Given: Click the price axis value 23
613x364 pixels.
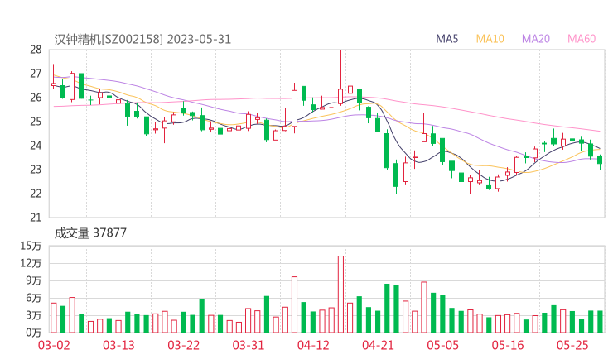Looking at the screenshot, I should tap(36, 170).
